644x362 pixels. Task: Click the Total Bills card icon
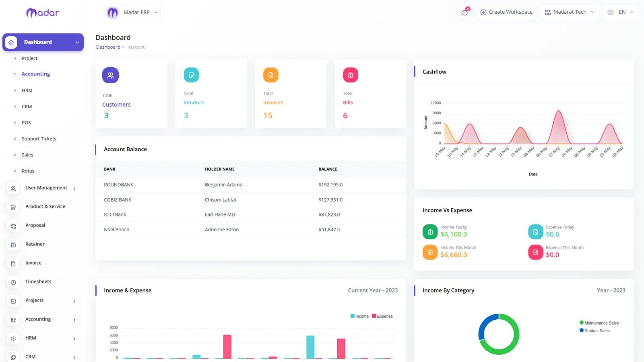(x=351, y=75)
